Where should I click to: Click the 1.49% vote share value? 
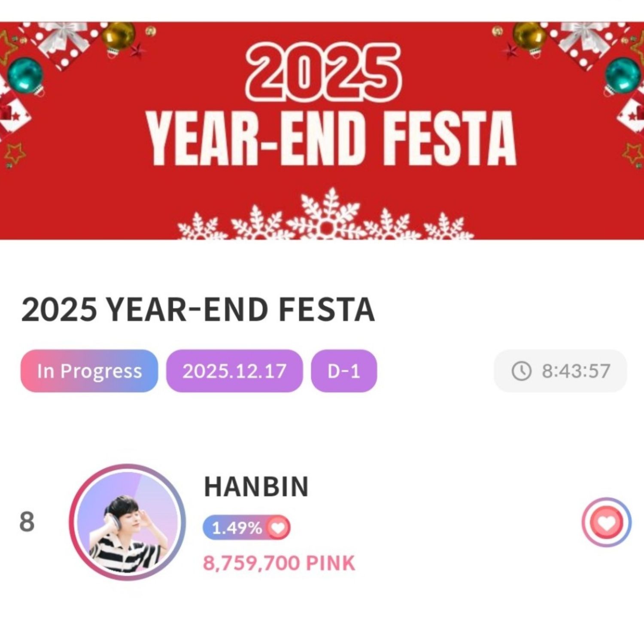237,528
